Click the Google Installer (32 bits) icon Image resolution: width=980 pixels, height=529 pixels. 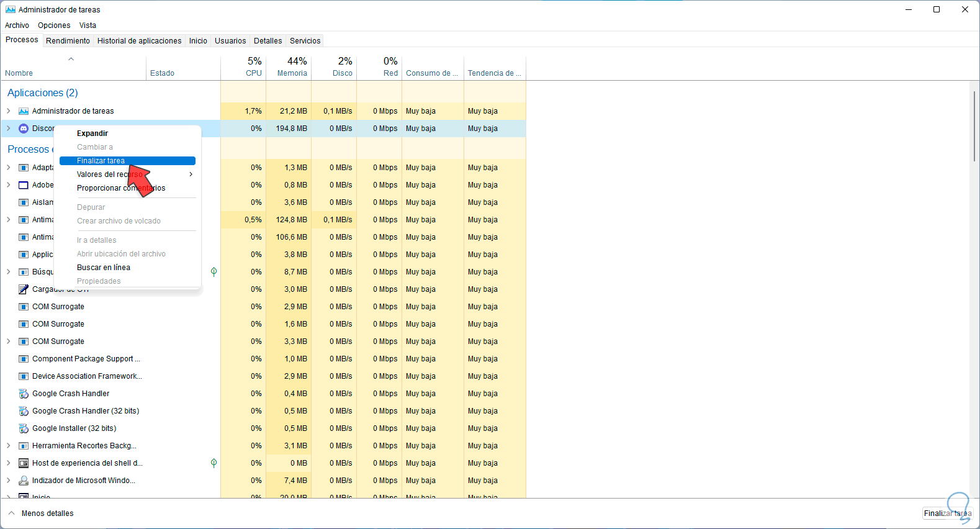click(x=24, y=428)
